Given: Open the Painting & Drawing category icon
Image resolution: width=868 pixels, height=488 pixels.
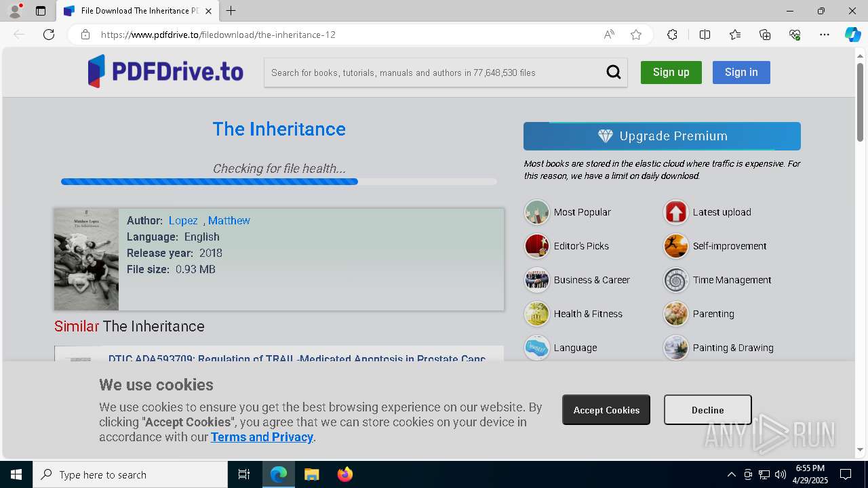Looking at the screenshot, I should point(675,348).
